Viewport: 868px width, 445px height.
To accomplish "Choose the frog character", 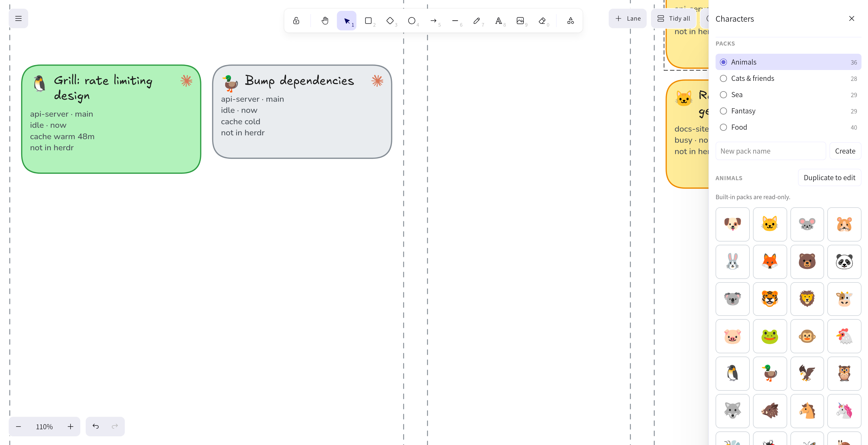I will 770,336.
